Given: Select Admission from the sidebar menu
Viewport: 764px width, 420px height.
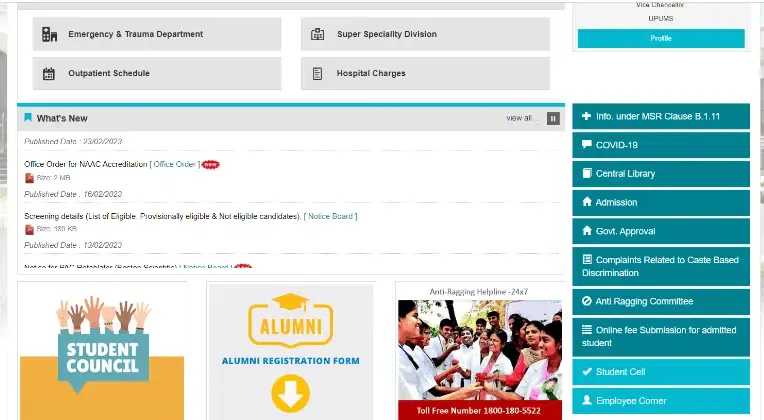Looking at the screenshot, I should pos(616,202).
